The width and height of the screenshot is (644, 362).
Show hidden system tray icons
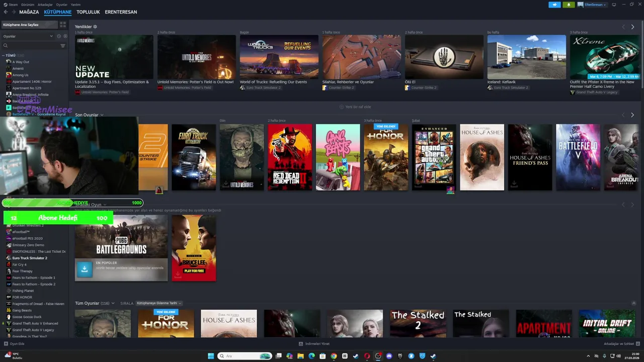pos(588,356)
